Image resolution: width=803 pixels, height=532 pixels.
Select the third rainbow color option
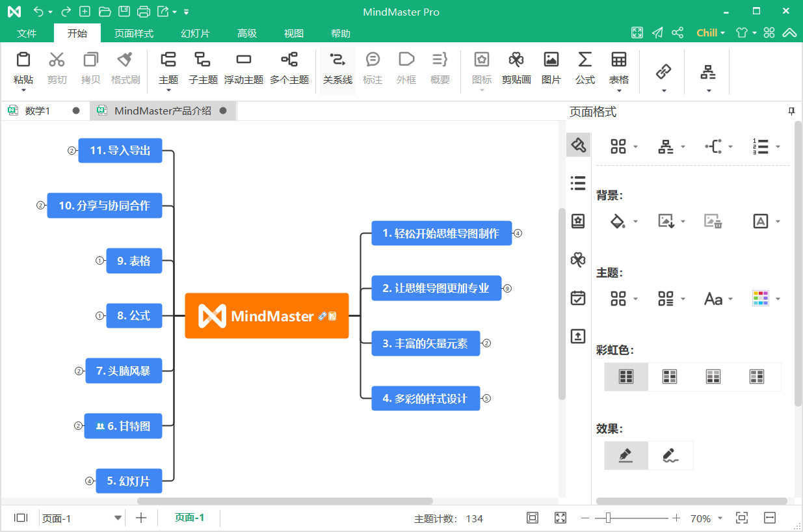[x=713, y=377]
